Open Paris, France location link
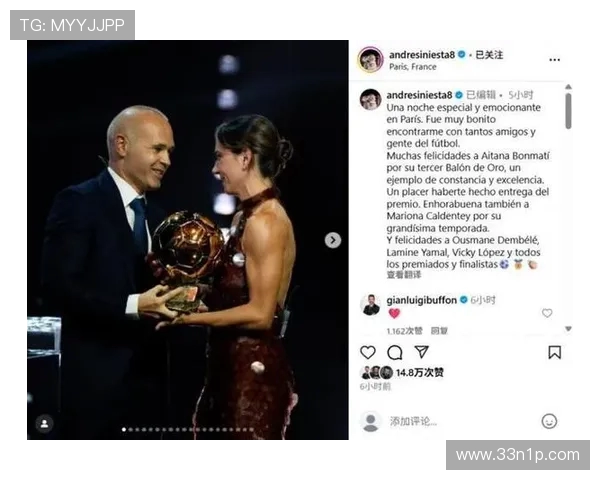The height and width of the screenshot is (480, 600). tap(412, 67)
